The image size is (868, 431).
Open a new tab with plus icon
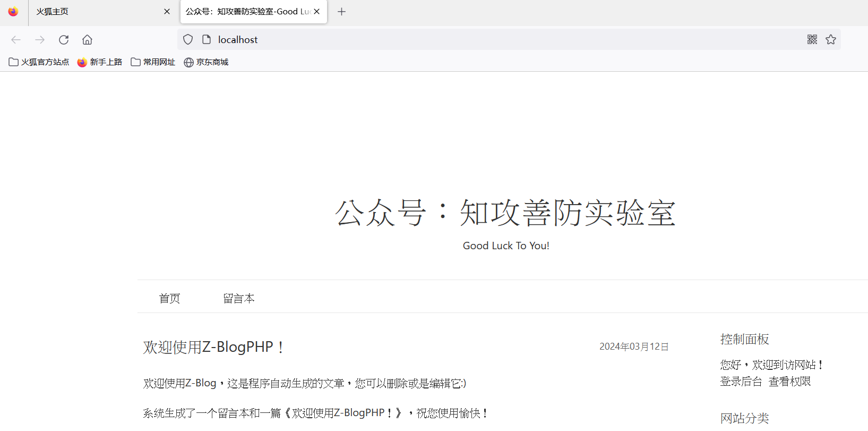pos(341,12)
